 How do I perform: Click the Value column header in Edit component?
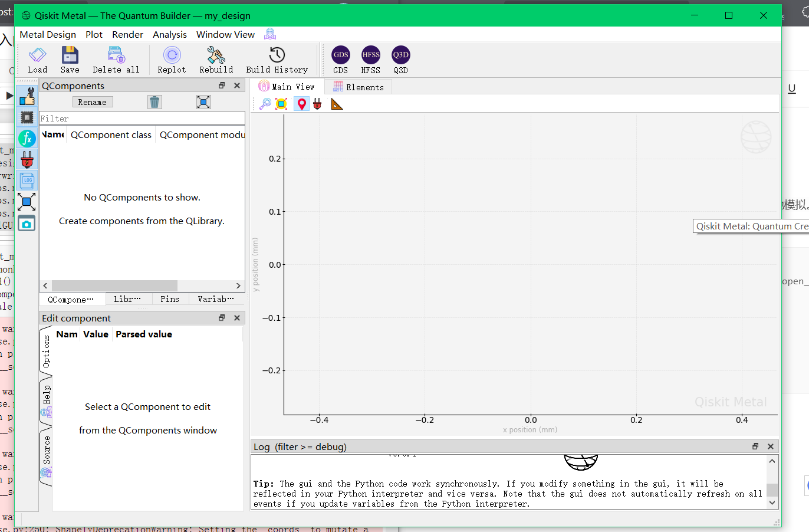point(96,334)
